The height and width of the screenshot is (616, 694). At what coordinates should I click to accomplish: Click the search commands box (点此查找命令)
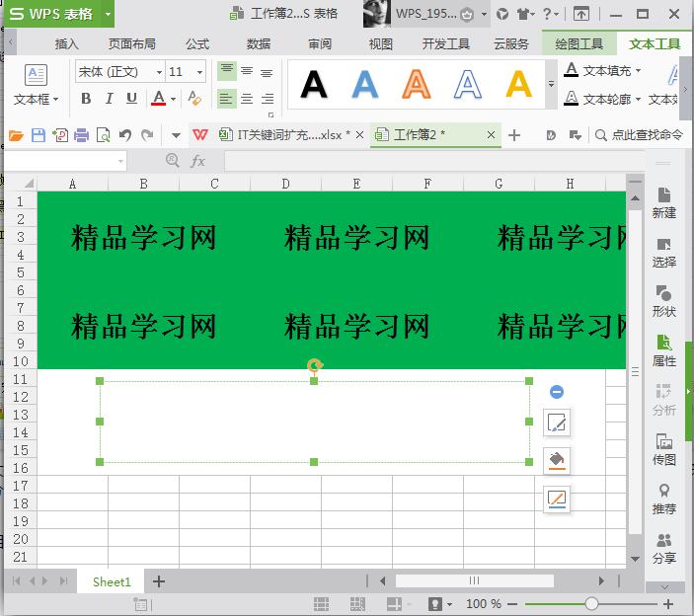pos(639,135)
